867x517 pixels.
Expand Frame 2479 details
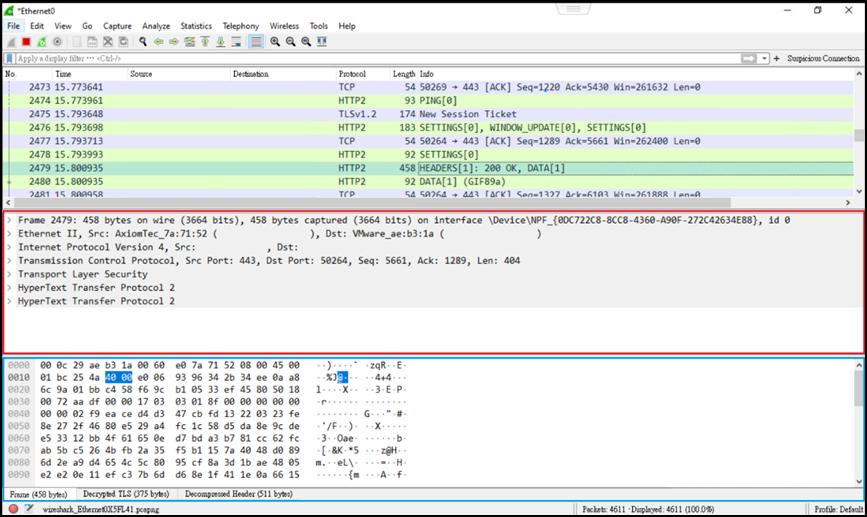(x=10, y=220)
